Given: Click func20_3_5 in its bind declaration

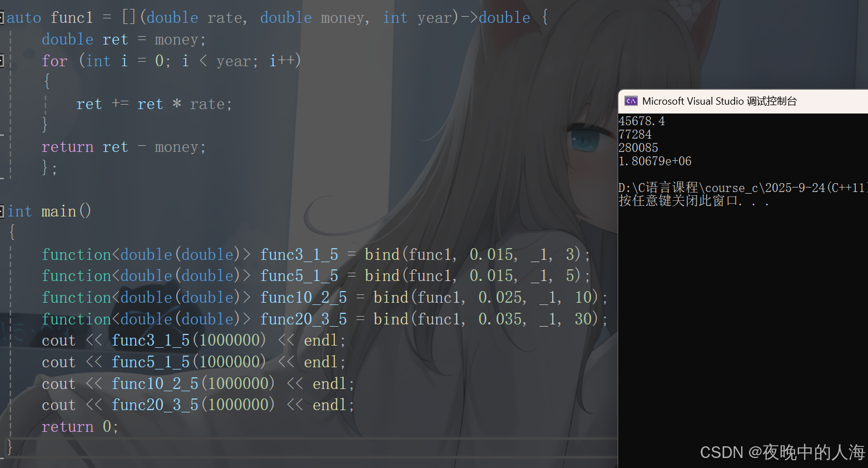Looking at the screenshot, I should tap(304, 319).
